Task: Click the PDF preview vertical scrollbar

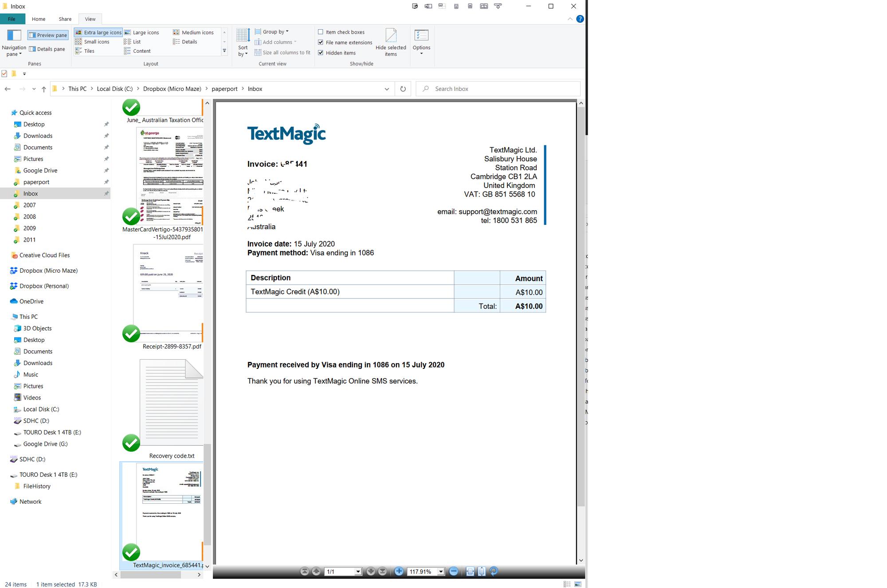Action: click(x=581, y=306)
